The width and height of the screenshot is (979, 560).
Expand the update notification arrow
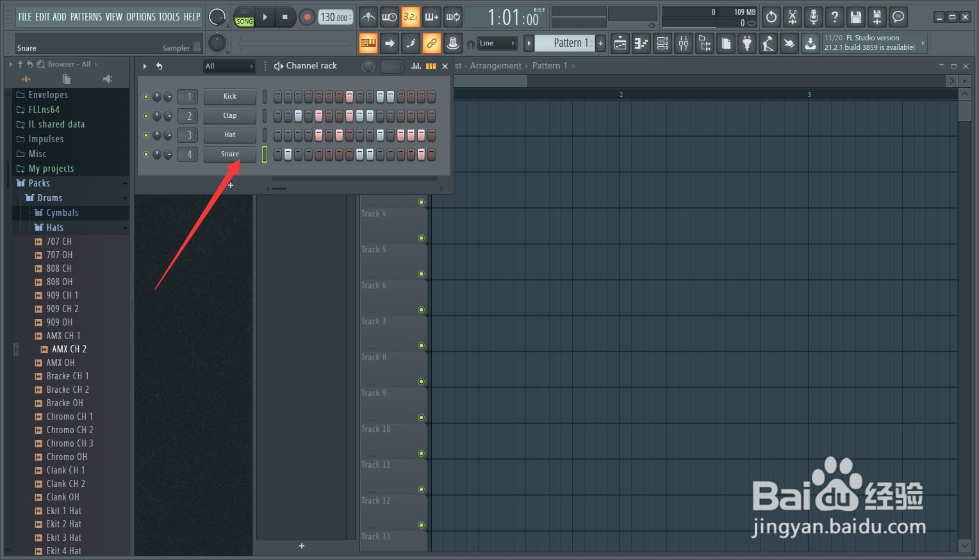pos(923,43)
